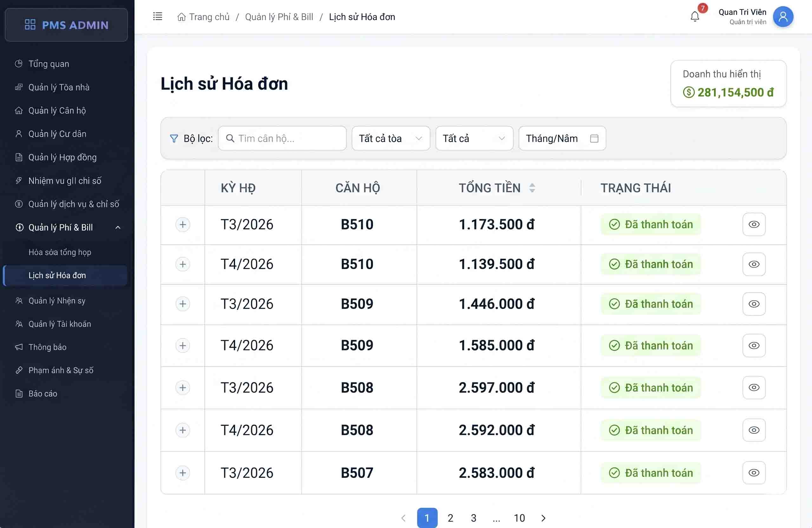Click the Quan Tri Viên user name
Image resolution: width=812 pixels, height=528 pixels.
742,12
